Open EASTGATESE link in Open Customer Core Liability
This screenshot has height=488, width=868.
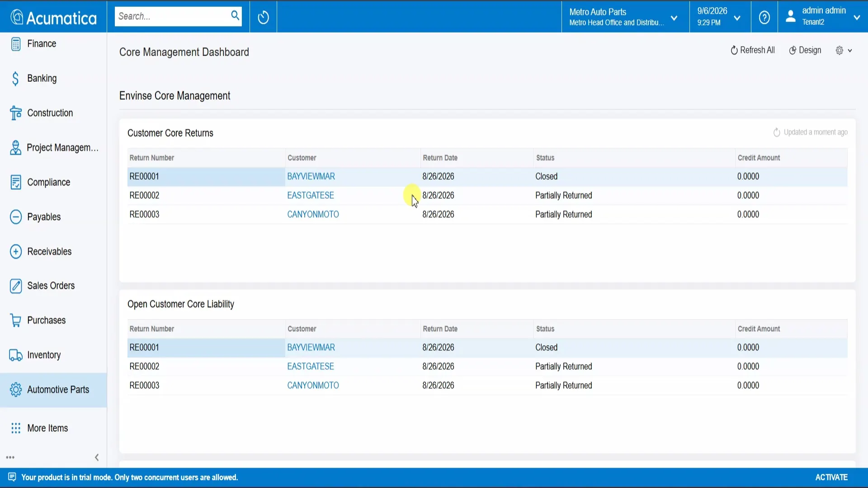point(311,366)
